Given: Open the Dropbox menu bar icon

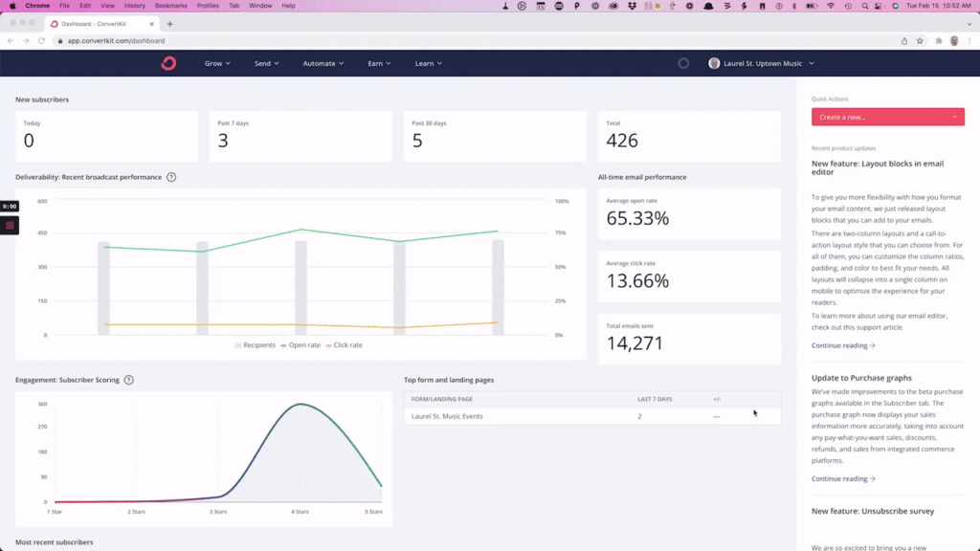Looking at the screenshot, I should 632,6.
